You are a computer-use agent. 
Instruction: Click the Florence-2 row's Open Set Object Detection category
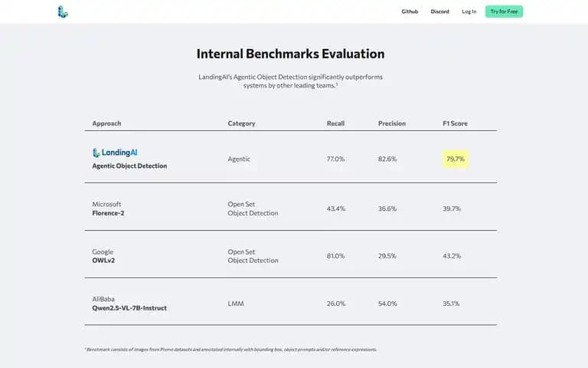point(253,209)
